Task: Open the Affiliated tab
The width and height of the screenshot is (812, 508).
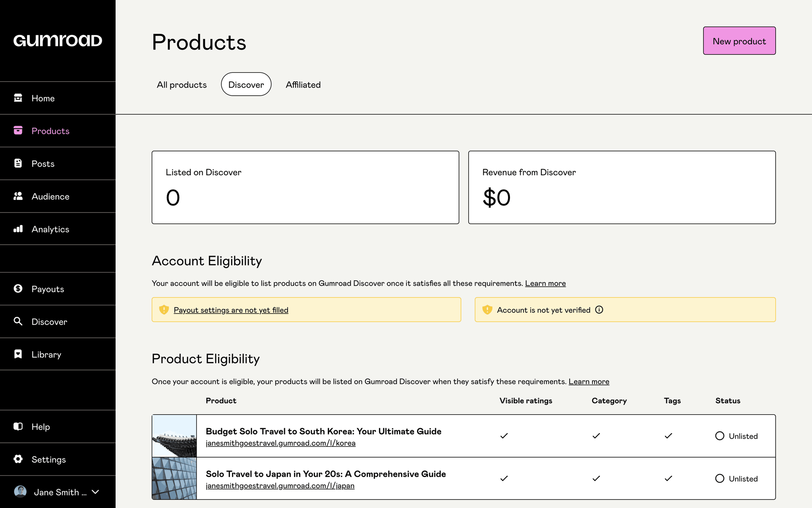Action: (x=303, y=85)
